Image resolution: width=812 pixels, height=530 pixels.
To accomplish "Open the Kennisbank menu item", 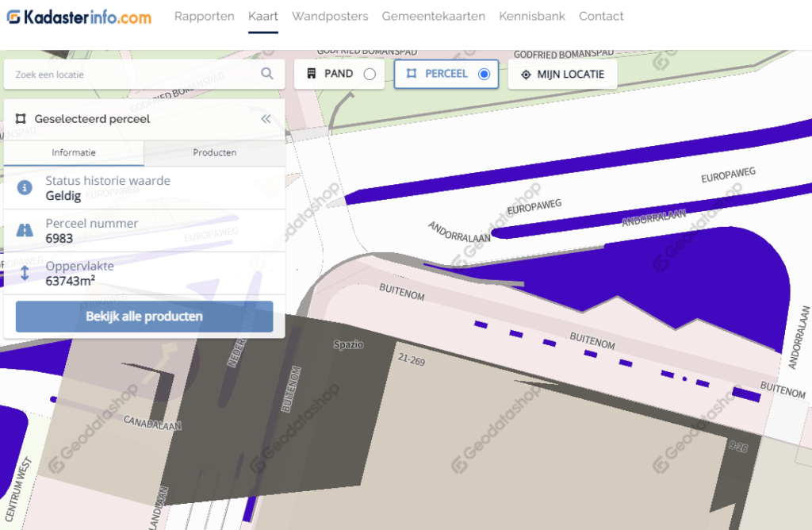I will click(x=532, y=17).
